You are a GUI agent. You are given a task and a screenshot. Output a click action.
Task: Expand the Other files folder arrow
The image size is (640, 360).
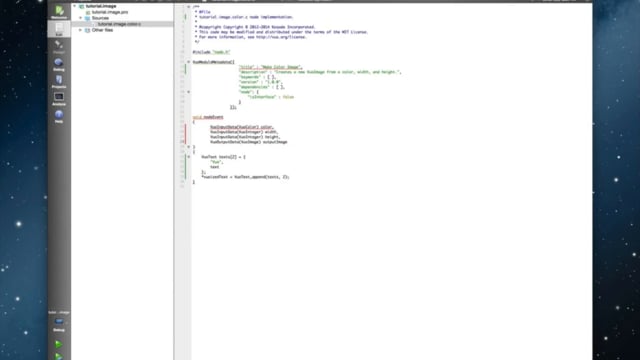click(81, 30)
